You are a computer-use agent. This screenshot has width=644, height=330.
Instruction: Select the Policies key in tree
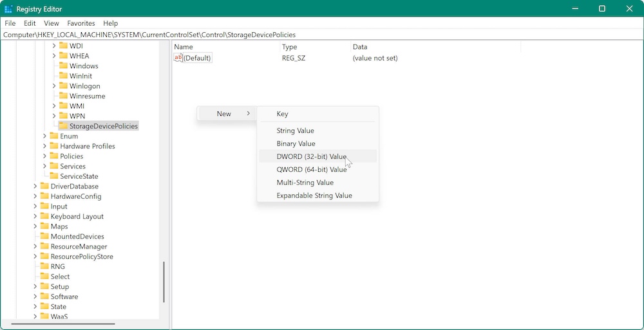click(71, 156)
